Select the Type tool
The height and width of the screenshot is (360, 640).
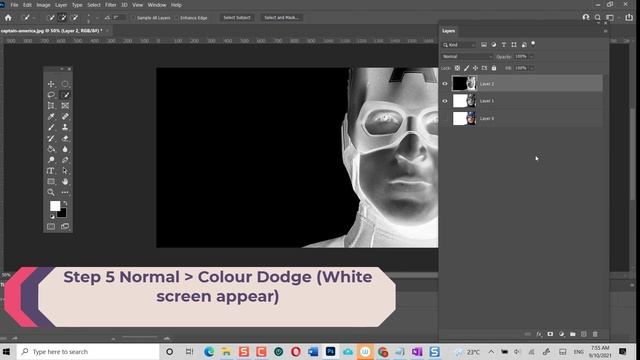(x=51, y=171)
